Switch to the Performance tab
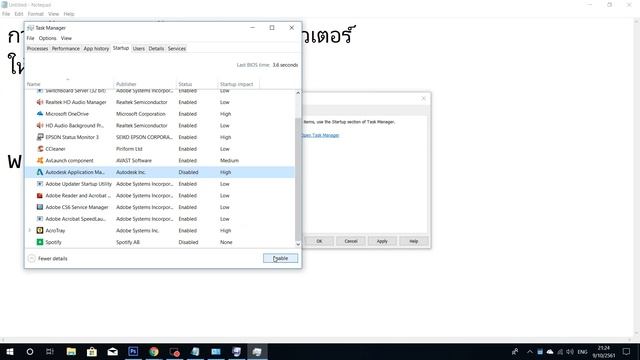 click(x=65, y=49)
